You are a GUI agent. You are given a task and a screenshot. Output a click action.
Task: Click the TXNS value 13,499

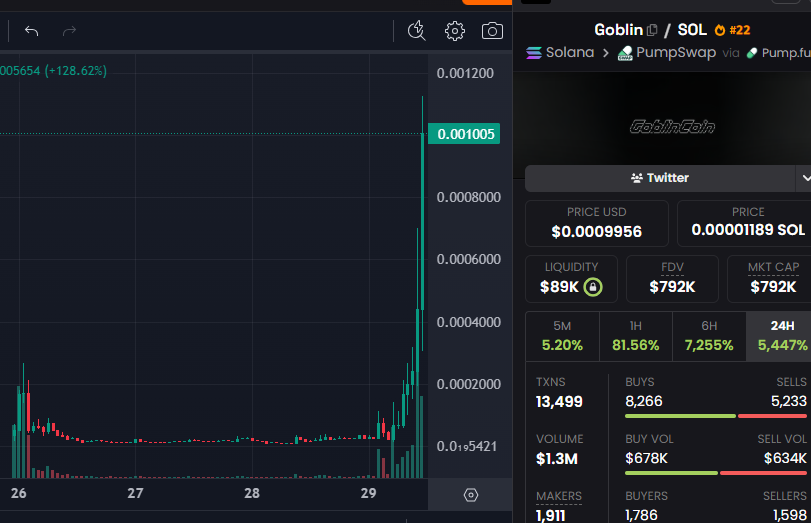tap(559, 402)
